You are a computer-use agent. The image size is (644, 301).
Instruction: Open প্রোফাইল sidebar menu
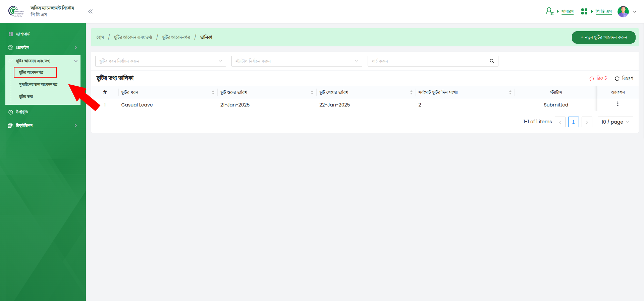pos(43,47)
